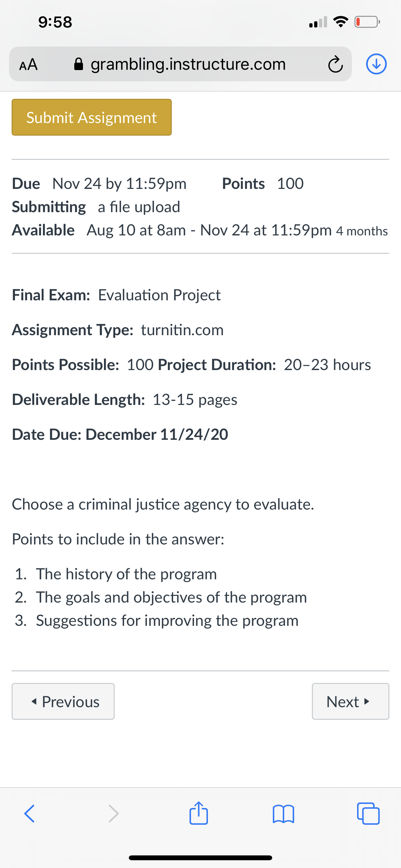This screenshot has width=401, height=868.
Task: Click the Submit Assignment button
Action: point(92,117)
